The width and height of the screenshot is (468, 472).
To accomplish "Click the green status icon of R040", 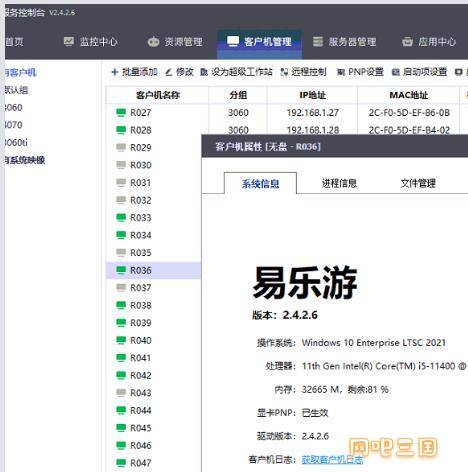I will tap(121, 340).
